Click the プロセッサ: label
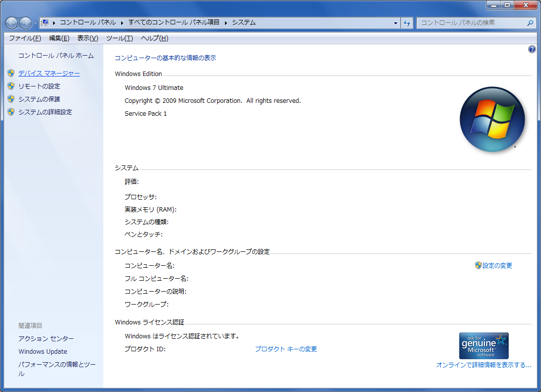This screenshot has height=392, width=541. click(141, 197)
